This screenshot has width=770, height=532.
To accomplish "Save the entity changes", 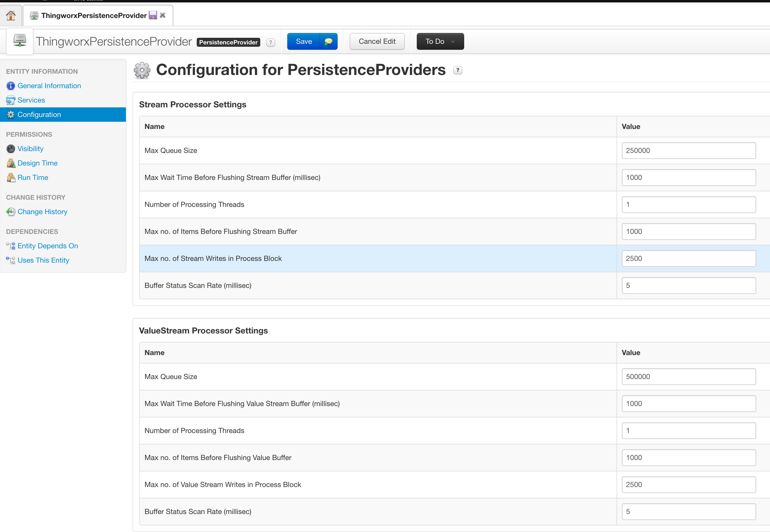I will point(303,41).
